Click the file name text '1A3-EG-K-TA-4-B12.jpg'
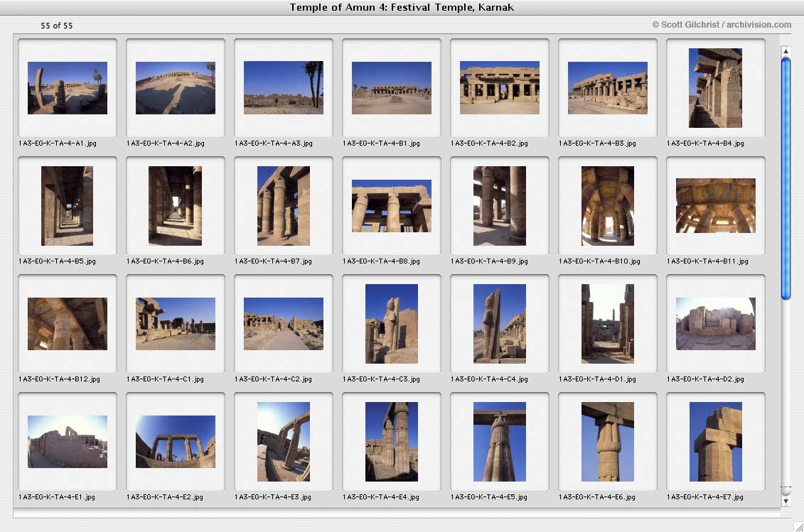 click(59, 379)
